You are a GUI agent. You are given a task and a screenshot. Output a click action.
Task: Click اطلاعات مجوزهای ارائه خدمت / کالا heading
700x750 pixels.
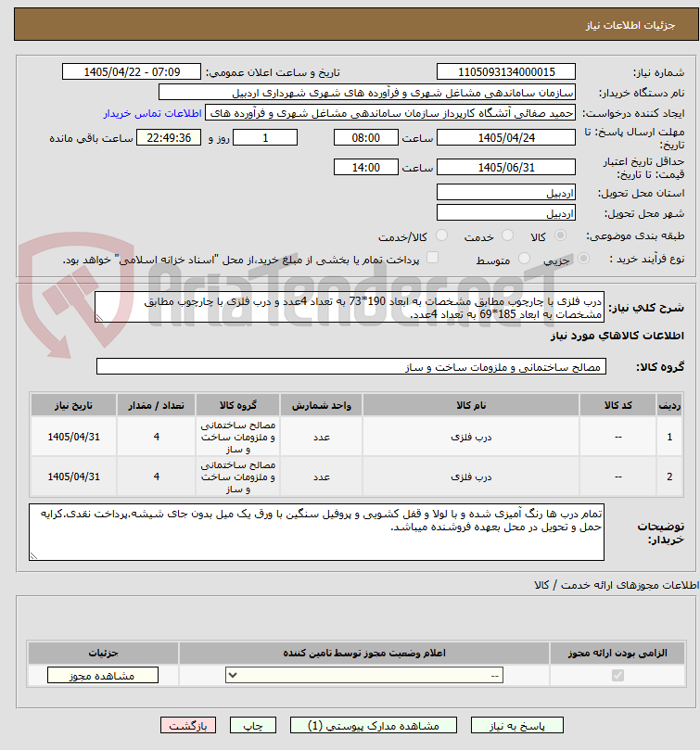click(617, 585)
